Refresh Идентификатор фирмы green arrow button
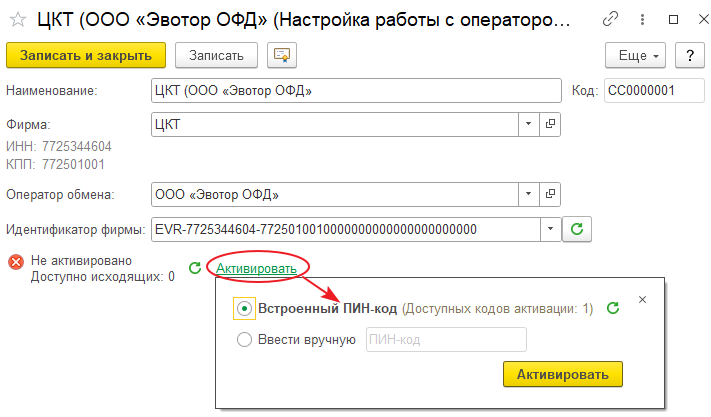711x417 pixels. [577, 229]
